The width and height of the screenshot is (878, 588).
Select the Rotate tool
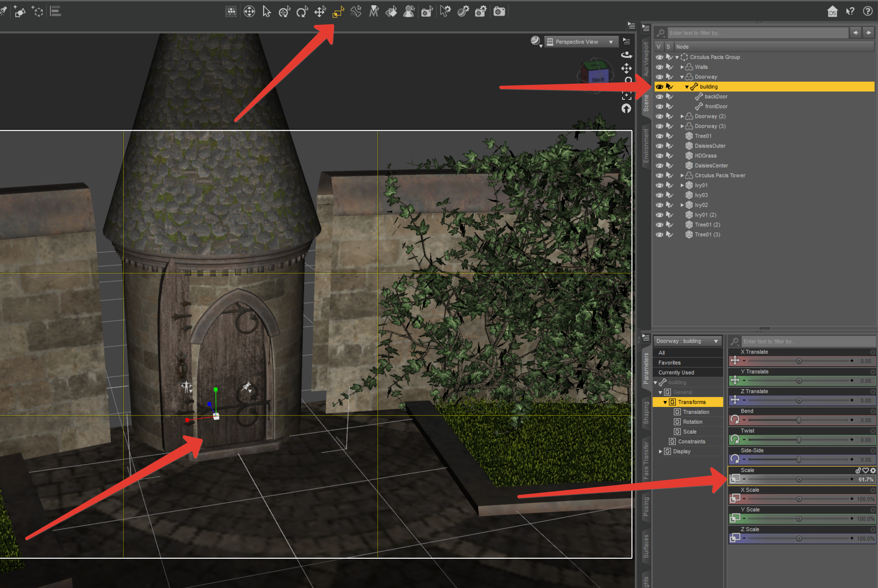pyautogui.click(x=302, y=11)
